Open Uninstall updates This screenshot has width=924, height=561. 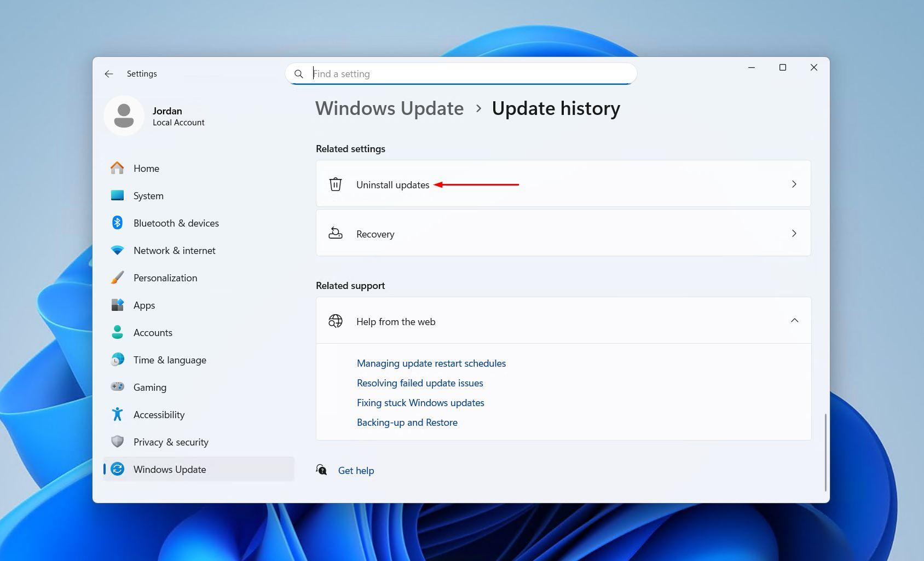click(x=563, y=183)
